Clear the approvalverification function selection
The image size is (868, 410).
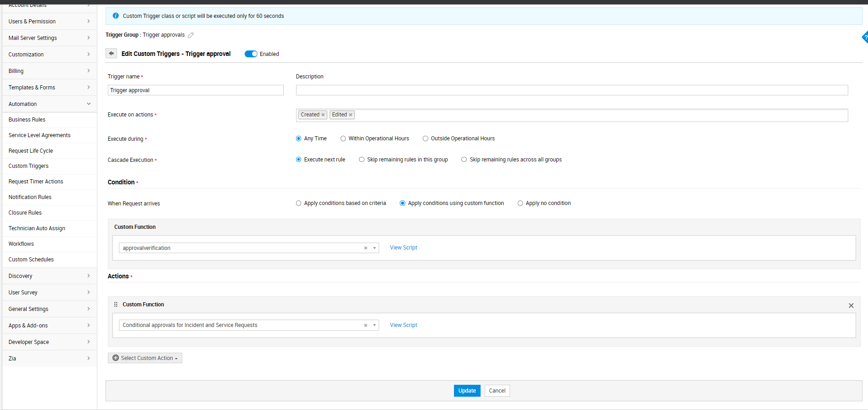pos(366,248)
